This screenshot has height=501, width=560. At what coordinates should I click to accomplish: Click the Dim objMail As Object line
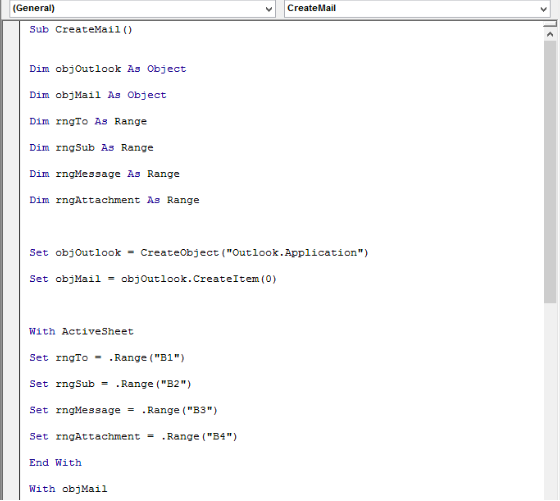coord(98,95)
